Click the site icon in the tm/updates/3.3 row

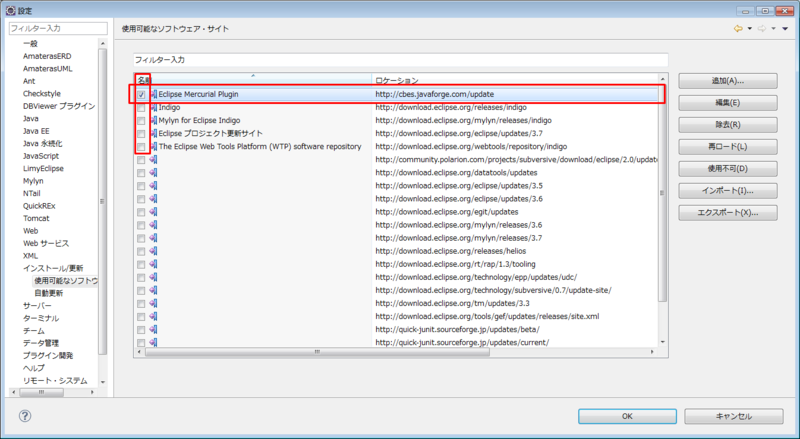click(x=153, y=304)
